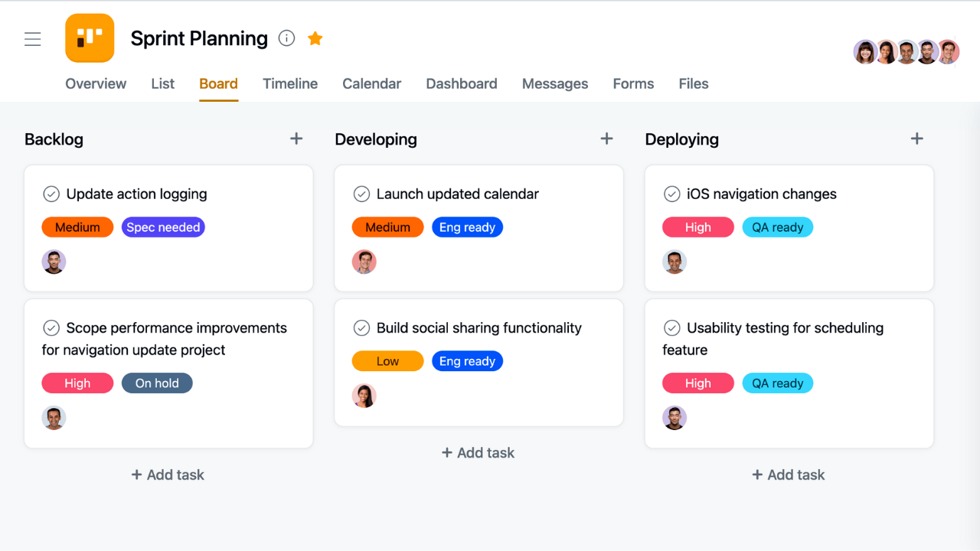Open the hamburger menu sidebar
The image size is (980, 551).
[x=33, y=39]
